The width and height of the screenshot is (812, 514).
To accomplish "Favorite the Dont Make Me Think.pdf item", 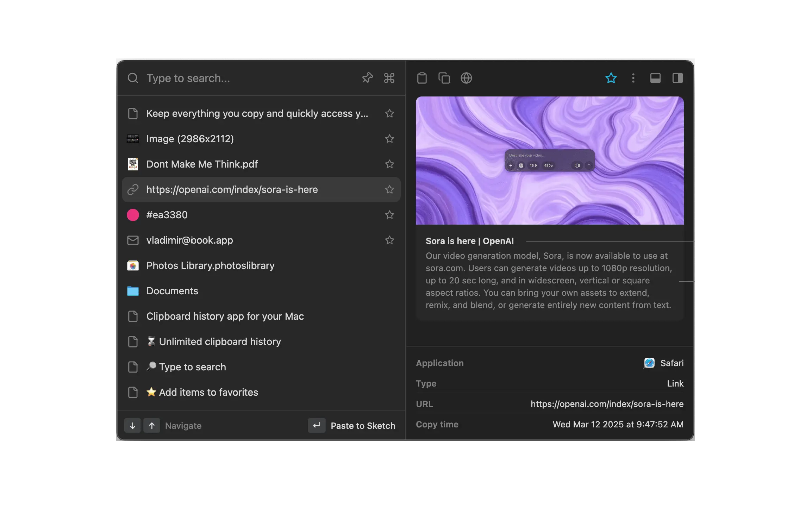I will coord(389,164).
